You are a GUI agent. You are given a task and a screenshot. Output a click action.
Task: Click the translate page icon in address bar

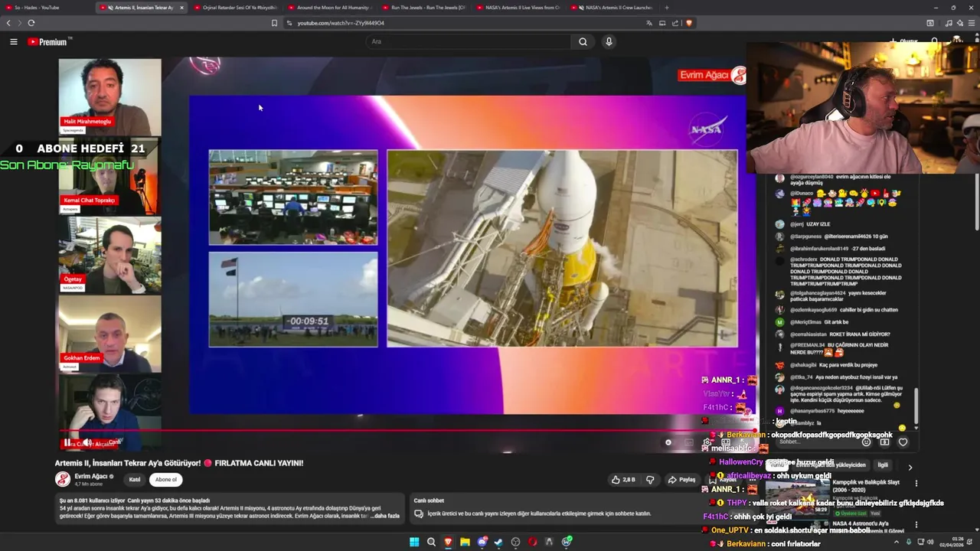(650, 23)
